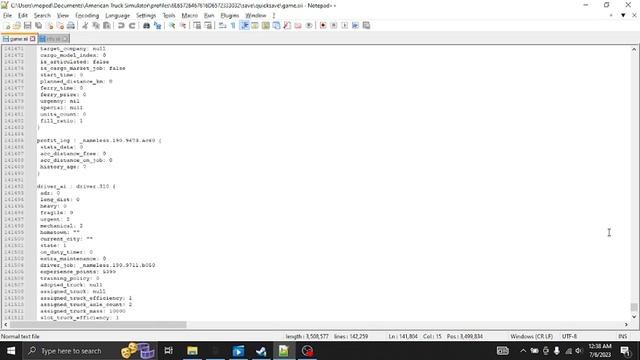The width and height of the screenshot is (640, 360).
Task: Expand hidden system tray icons chevron
Action: coord(523,351)
